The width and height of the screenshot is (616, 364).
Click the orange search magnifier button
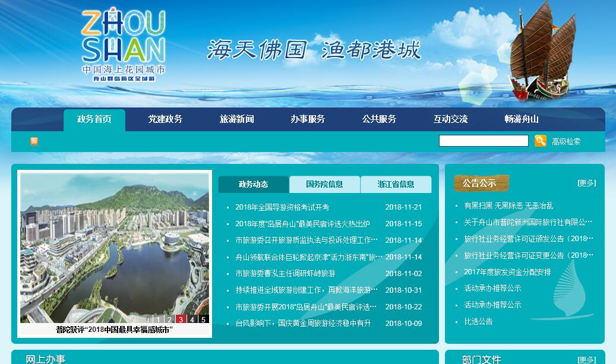coord(540,141)
